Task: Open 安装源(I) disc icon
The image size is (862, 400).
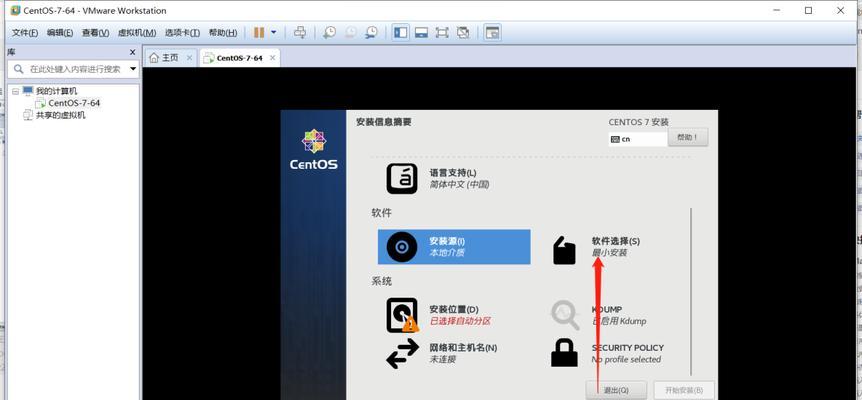Action: [x=402, y=247]
